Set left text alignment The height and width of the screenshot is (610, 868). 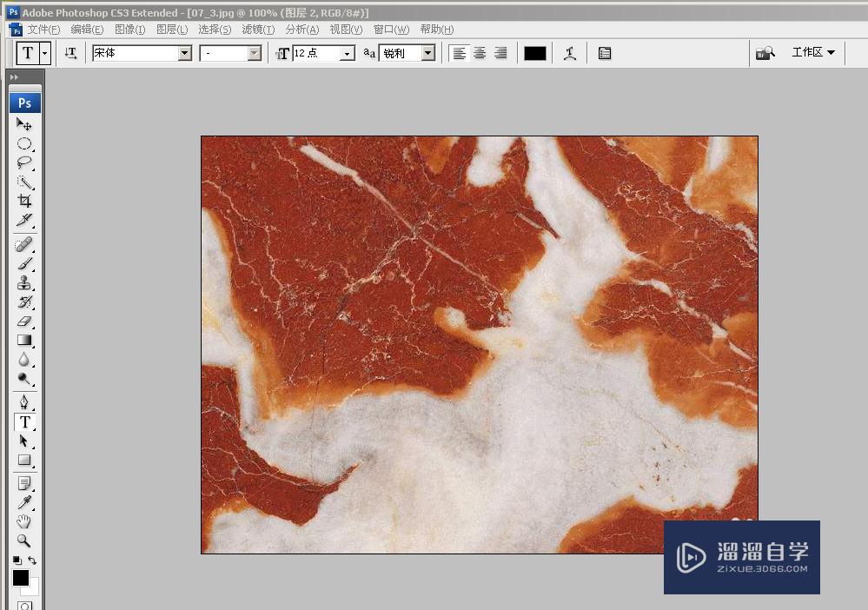(x=459, y=53)
